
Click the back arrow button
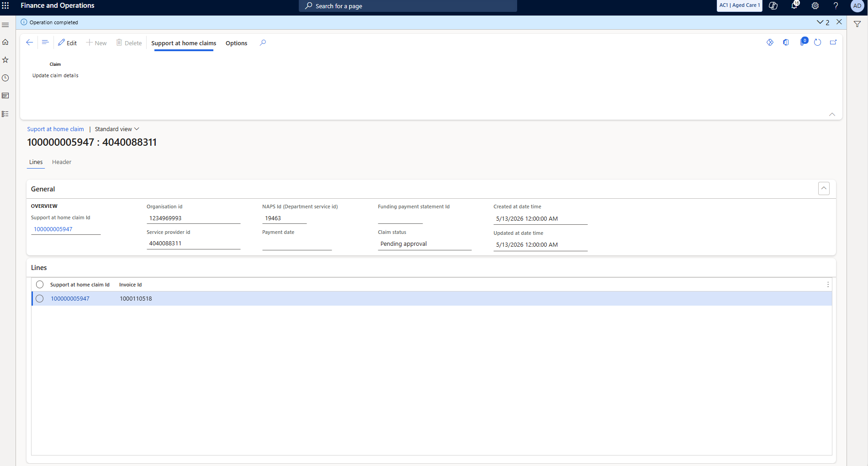tap(30, 42)
